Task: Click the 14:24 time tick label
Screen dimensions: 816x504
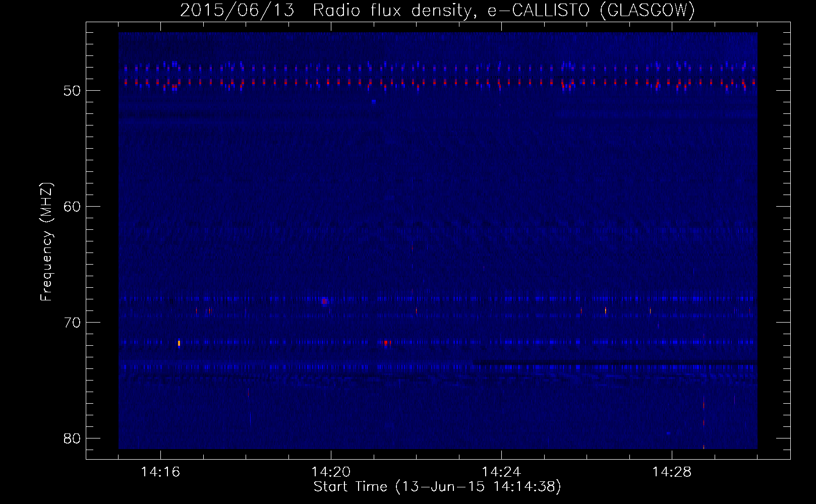Action: (501, 472)
